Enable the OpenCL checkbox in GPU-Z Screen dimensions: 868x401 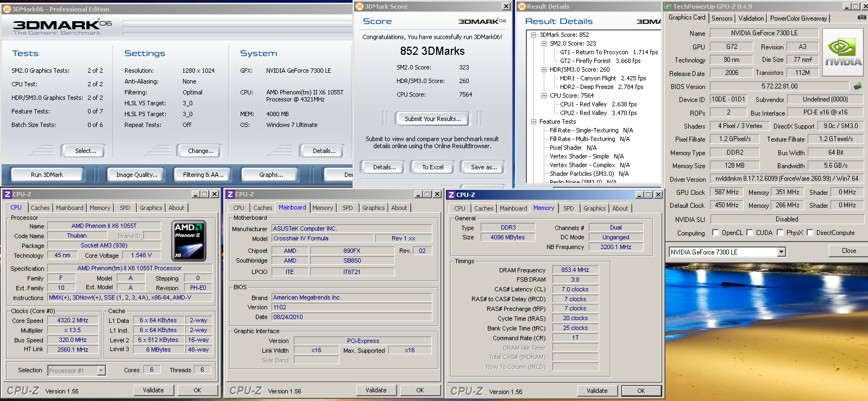click(715, 233)
